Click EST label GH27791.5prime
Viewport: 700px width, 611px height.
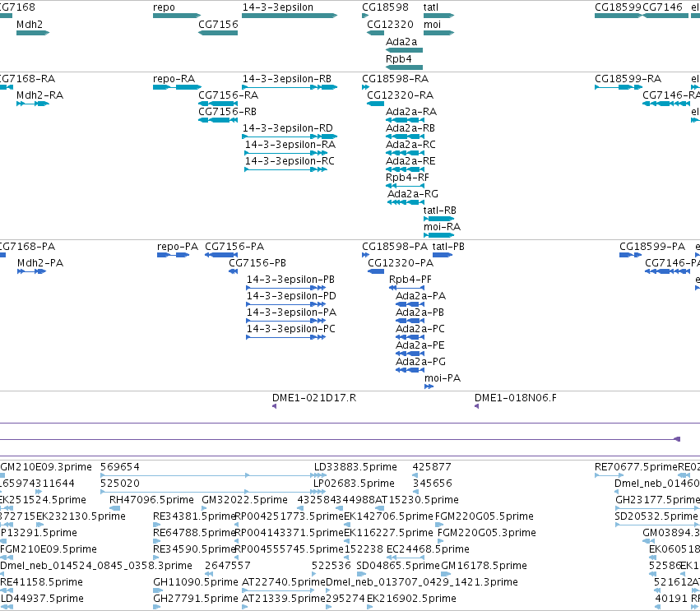pyautogui.click(x=196, y=599)
